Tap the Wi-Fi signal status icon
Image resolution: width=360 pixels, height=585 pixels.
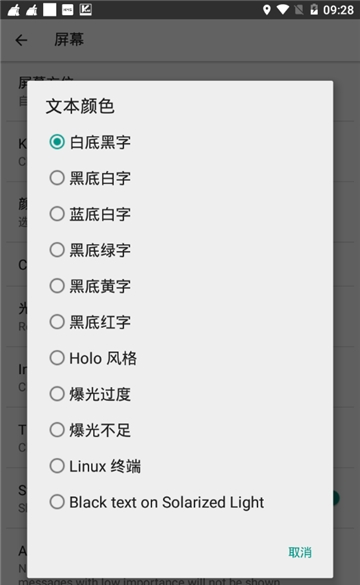282,10
